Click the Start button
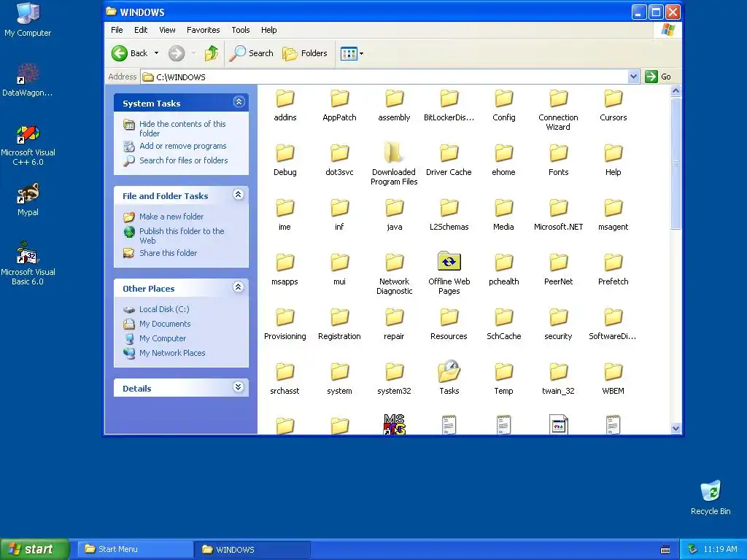 pyautogui.click(x=34, y=549)
